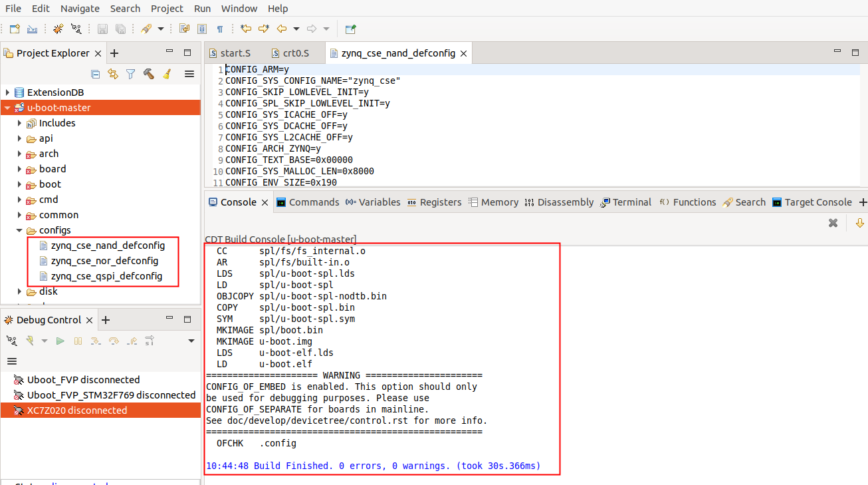Click the broom clean icon in Project Explorer
This screenshot has height=485, width=868.
[x=167, y=74]
